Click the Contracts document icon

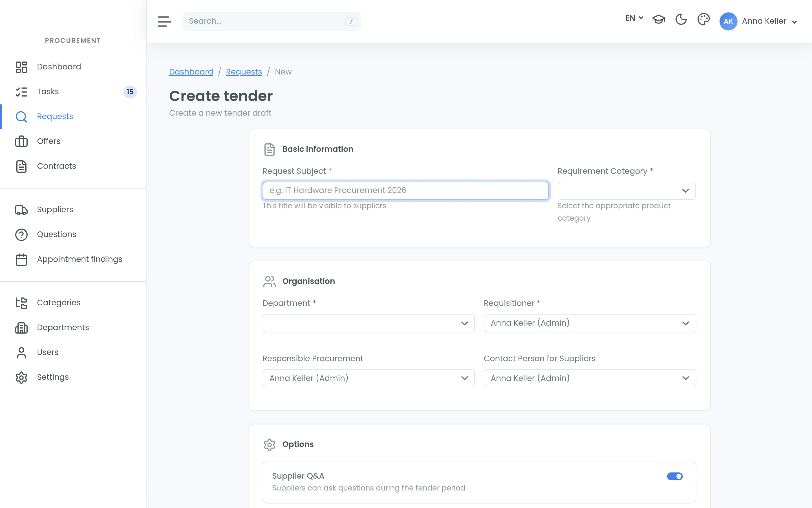21,166
